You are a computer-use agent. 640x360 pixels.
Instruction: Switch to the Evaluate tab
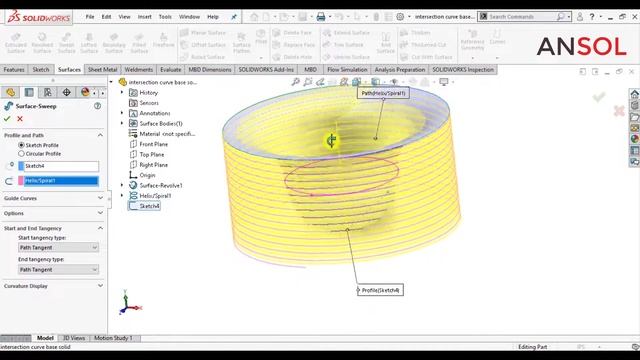click(x=171, y=69)
